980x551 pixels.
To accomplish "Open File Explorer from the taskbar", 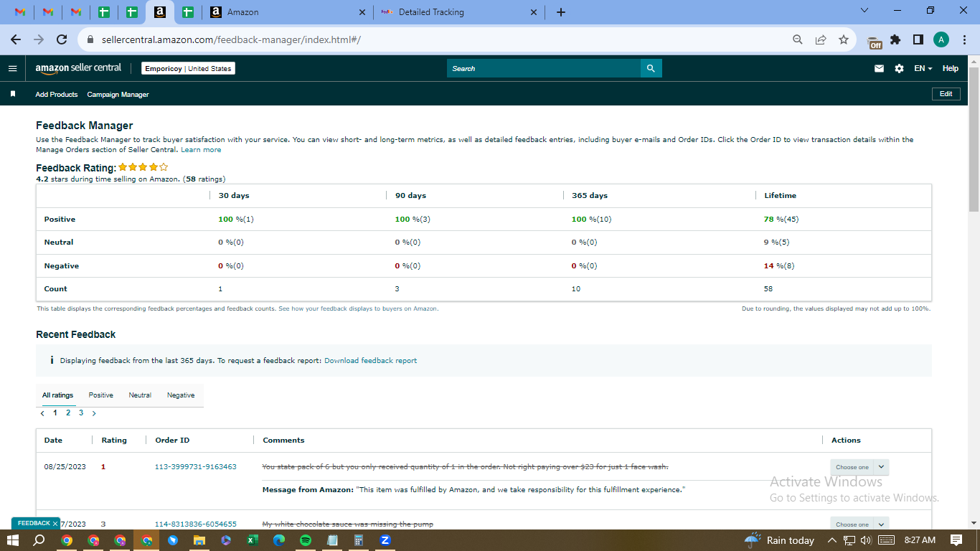I will pos(199,540).
